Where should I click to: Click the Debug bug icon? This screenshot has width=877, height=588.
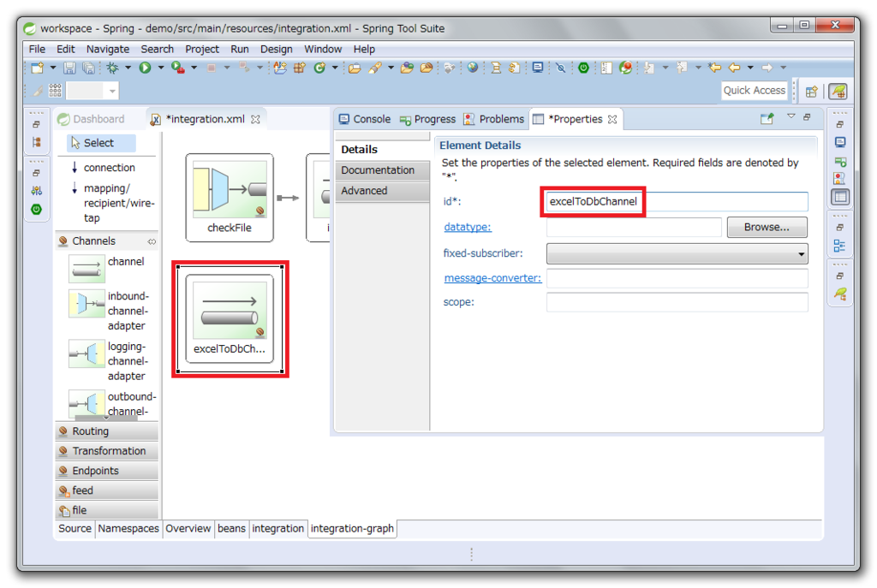pos(112,68)
